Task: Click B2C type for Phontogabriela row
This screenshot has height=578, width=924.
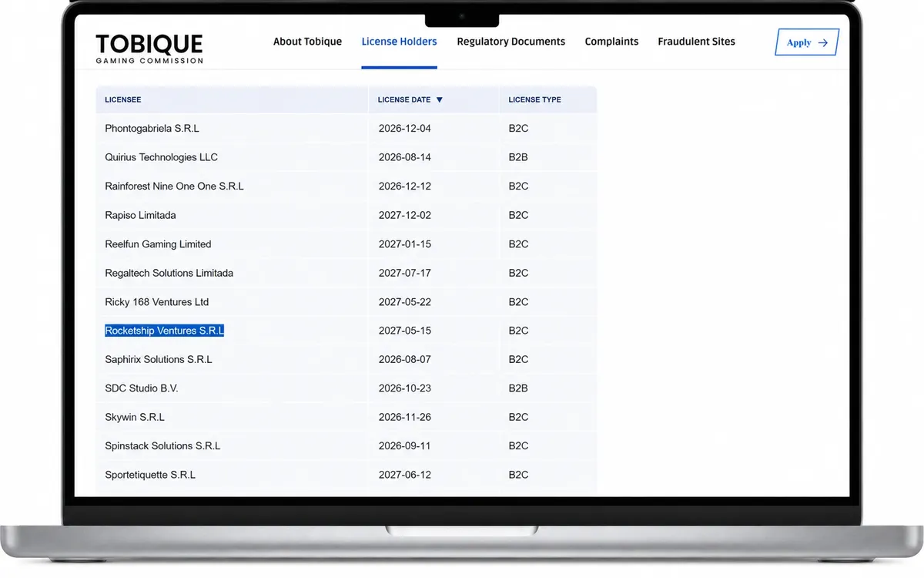Action: (x=518, y=129)
